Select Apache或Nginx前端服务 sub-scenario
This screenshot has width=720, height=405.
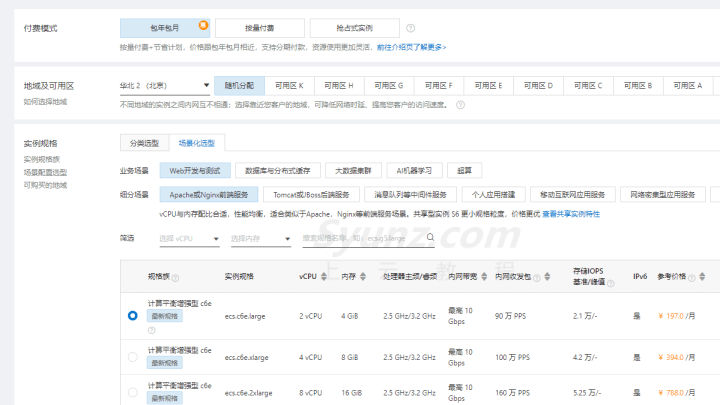click(209, 195)
